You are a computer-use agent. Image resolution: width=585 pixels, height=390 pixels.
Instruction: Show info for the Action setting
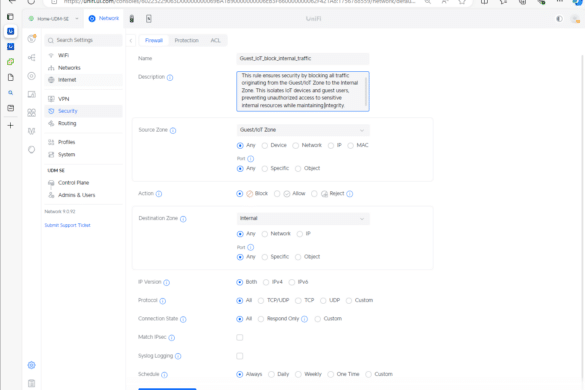pos(159,194)
